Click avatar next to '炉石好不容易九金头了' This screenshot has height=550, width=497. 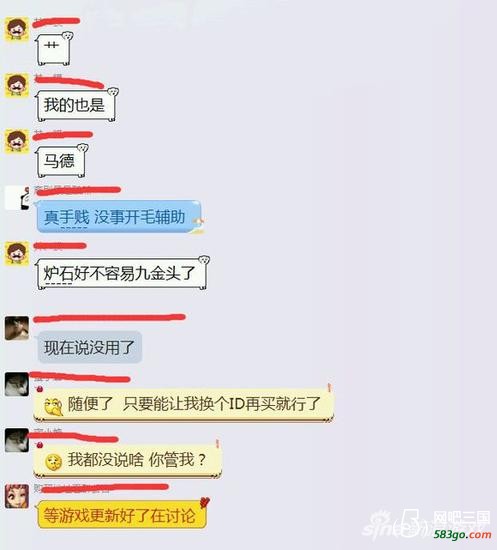tap(16, 253)
